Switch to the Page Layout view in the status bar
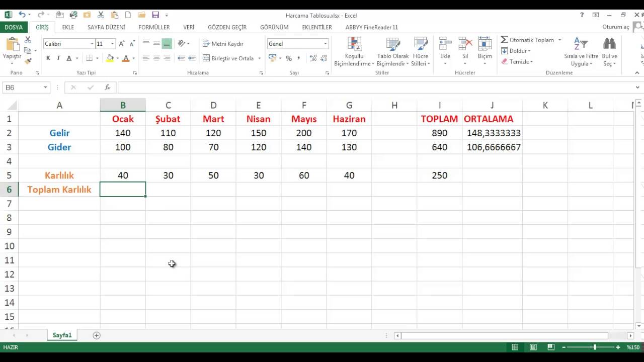The image size is (644, 362). (x=533, y=347)
